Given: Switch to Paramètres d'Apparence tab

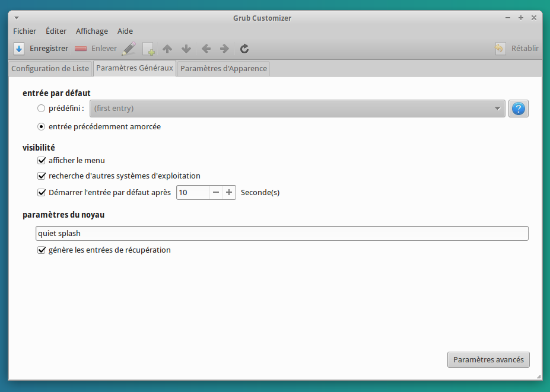Looking at the screenshot, I should point(224,69).
